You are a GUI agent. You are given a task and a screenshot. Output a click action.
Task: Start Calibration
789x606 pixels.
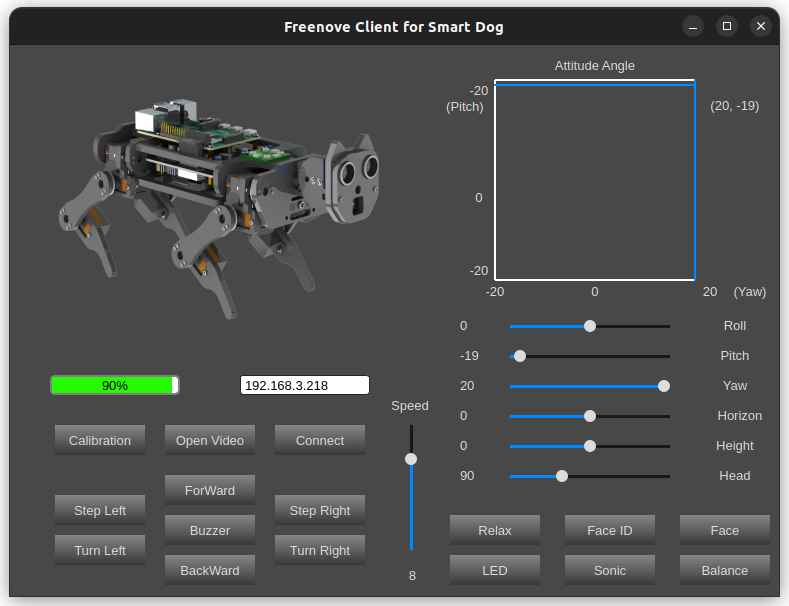pos(100,440)
